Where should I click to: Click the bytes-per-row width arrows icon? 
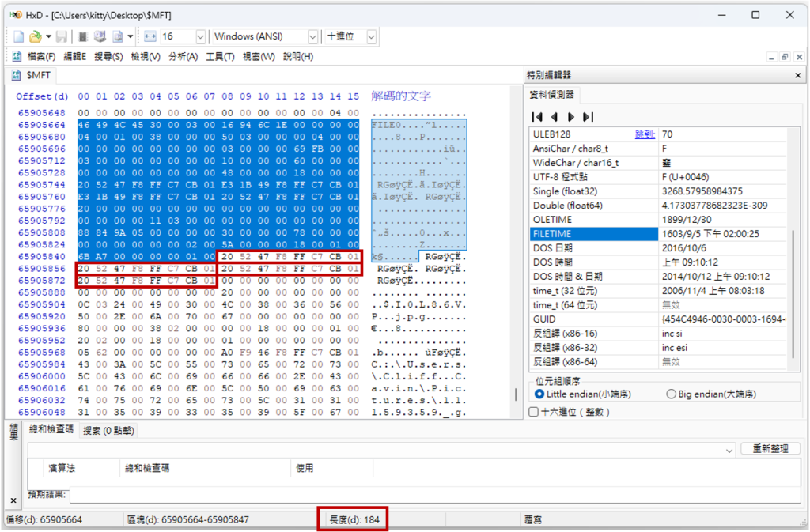(x=150, y=36)
